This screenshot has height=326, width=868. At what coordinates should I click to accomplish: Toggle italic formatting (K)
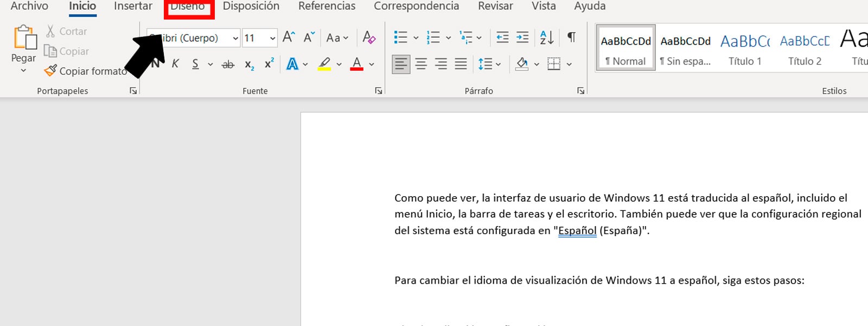(x=175, y=64)
